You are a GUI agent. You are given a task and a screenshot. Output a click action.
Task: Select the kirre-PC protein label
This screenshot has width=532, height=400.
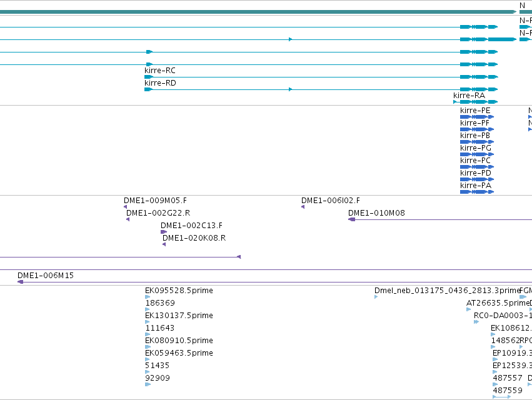[x=475, y=161]
